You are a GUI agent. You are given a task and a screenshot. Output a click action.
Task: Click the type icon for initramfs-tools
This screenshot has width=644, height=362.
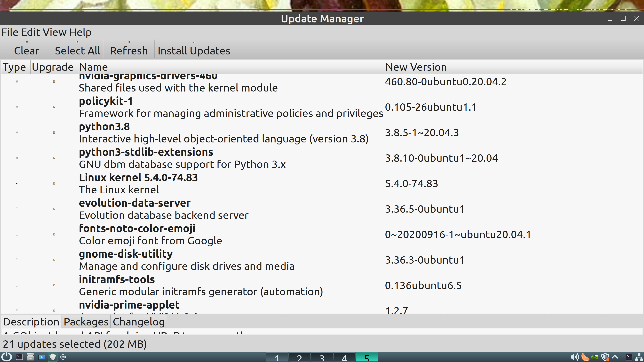[17, 285]
